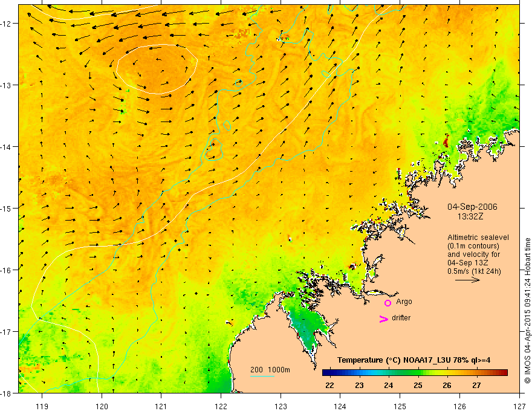The width and height of the screenshot is (532, 411).
Task: Click the vertical IMOS copyright timestamp text
Action: [527, 312]
